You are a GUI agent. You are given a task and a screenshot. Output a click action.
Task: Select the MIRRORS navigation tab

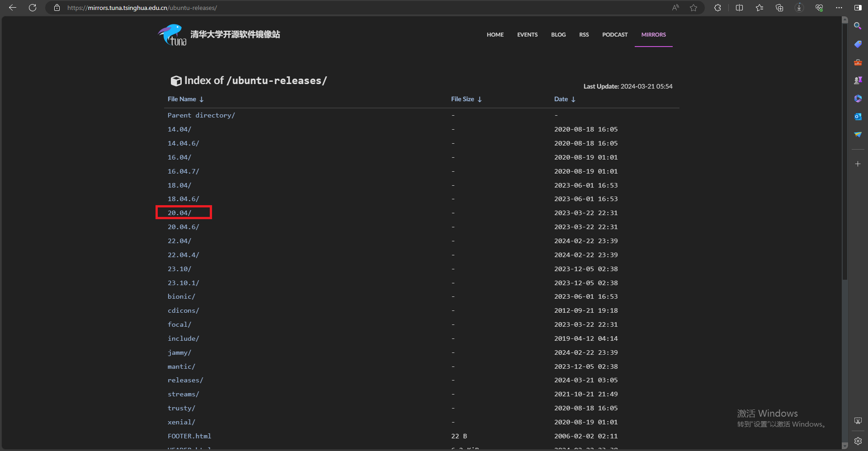[x=653, y=35]
